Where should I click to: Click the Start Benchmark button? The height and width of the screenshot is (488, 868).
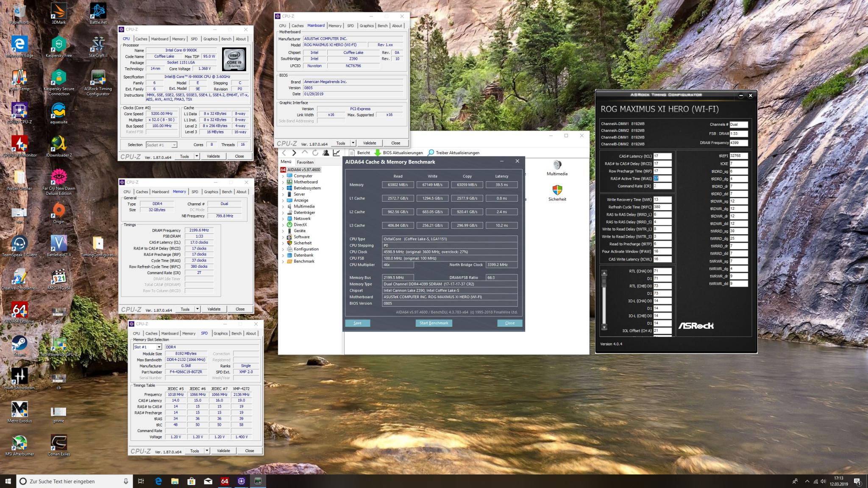(434, 323)
